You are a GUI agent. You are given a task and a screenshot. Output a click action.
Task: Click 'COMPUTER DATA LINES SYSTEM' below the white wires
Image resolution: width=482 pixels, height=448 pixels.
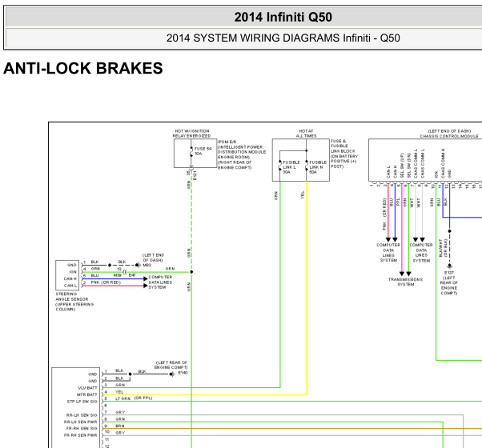tap(421, 253)
